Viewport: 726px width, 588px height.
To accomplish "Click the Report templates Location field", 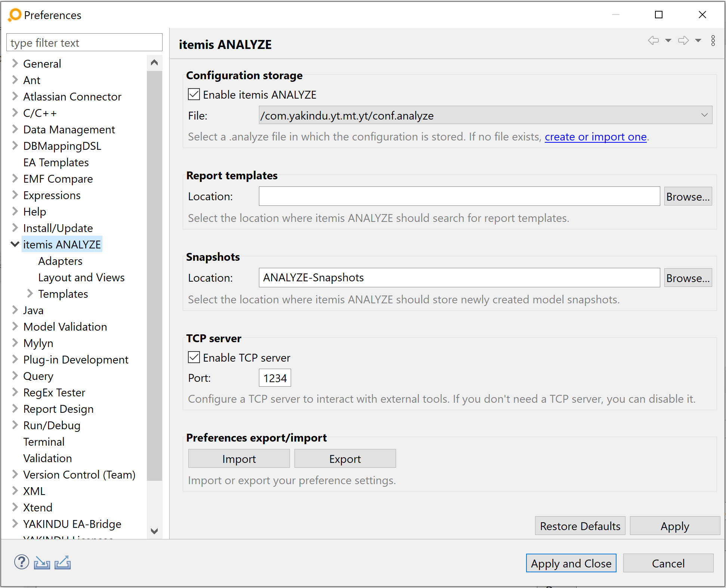I will (x=459, y=196).
